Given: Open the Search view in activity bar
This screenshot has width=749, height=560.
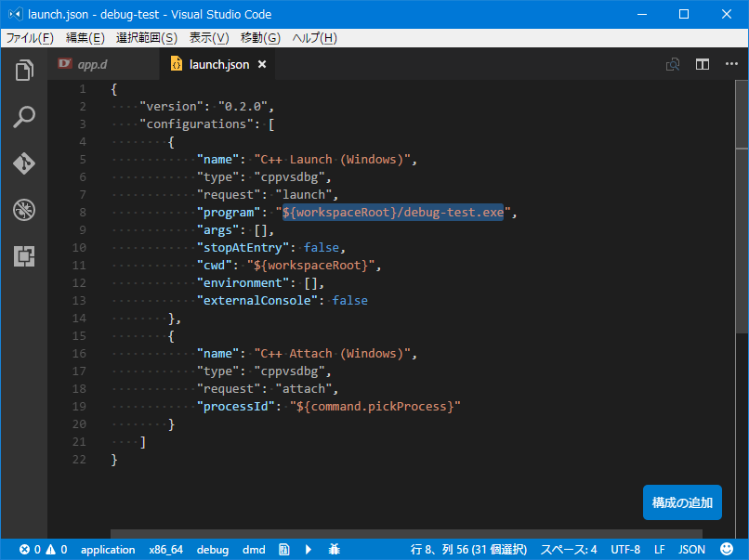Looking at the screenshot, I should point(24,117).
